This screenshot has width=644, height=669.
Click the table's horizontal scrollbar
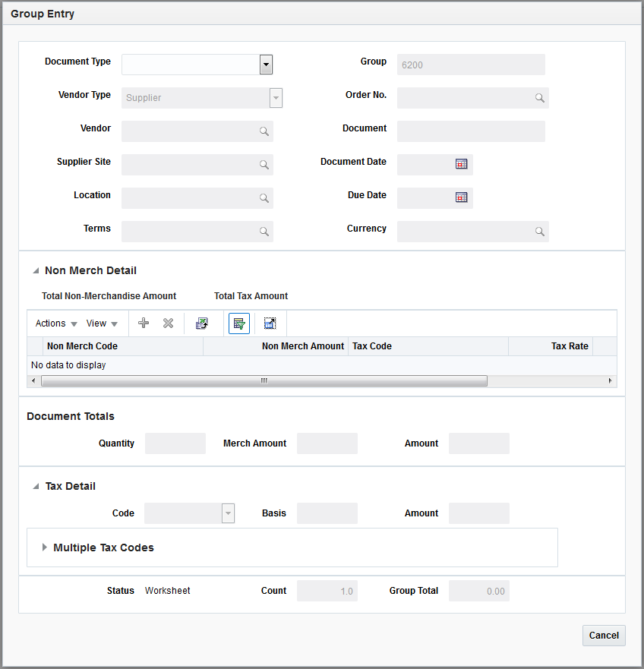[x=264, y=380]
